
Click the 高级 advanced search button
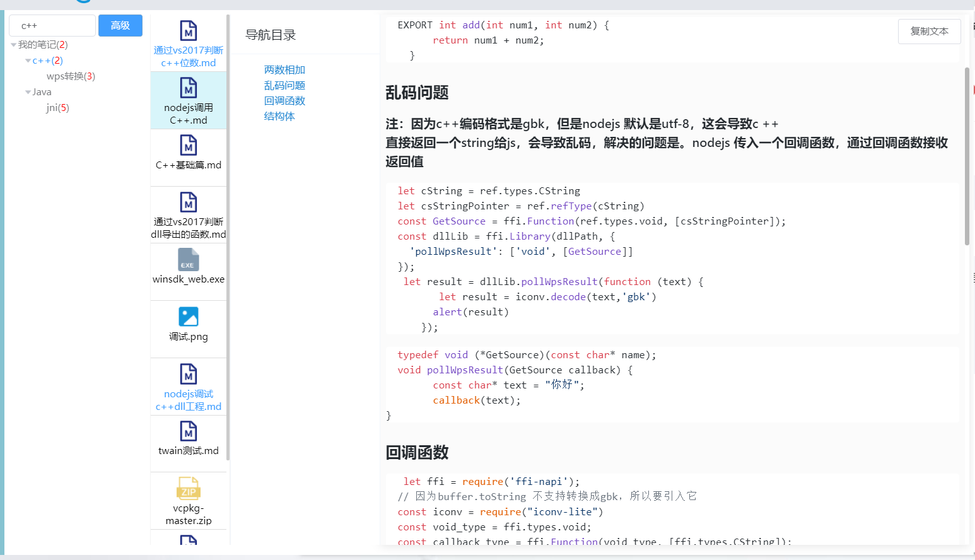click(120, 26)
